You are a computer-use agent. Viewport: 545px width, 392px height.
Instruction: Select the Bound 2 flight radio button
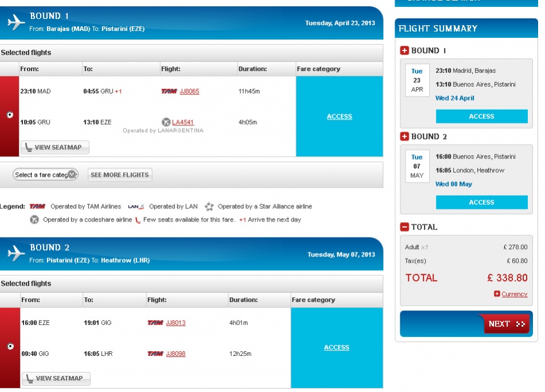point(10,347)
